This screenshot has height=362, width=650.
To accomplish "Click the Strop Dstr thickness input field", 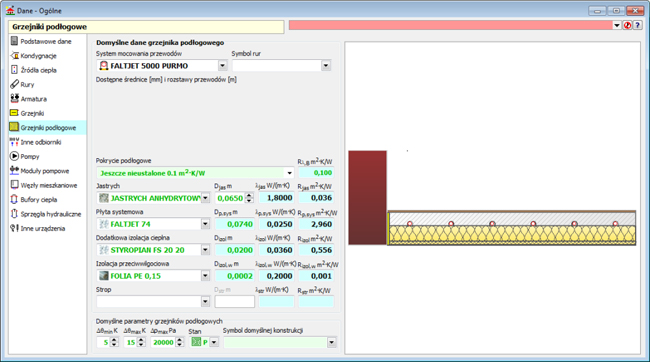I will tap(235, 301).
